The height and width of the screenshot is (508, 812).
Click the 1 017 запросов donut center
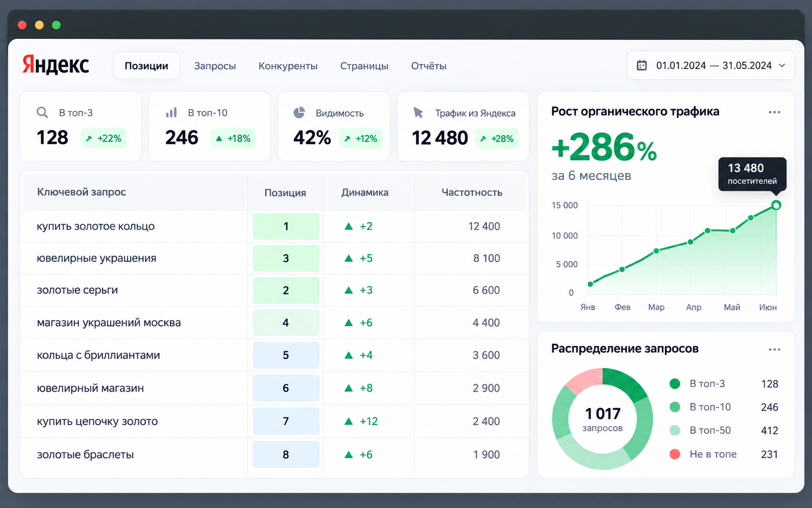click(603, 419)
